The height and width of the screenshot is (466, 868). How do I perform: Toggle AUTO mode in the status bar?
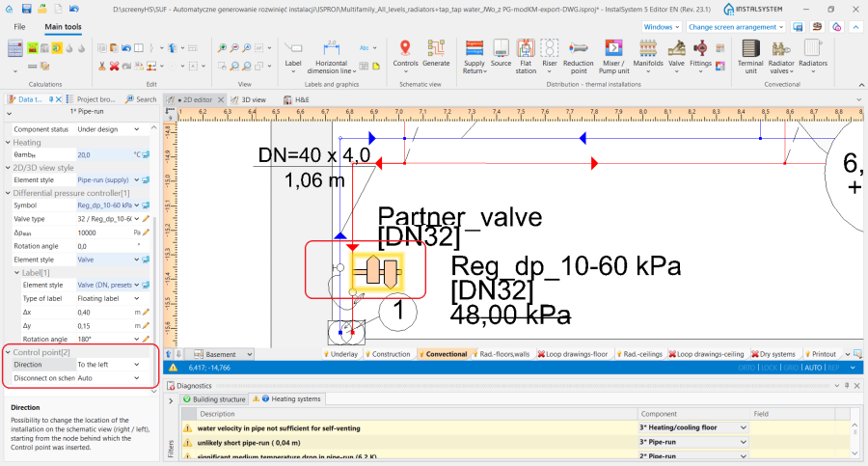point(813,368)
